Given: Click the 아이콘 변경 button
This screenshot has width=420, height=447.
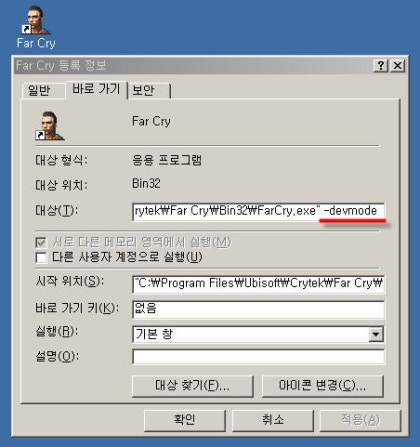Looking at the screenshot, I should tap(322, 386).
